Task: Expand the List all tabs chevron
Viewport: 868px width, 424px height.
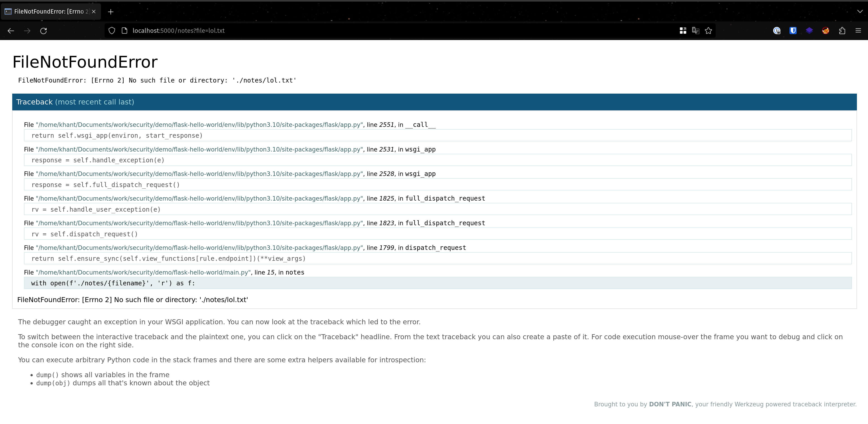Action: point(860,11)
